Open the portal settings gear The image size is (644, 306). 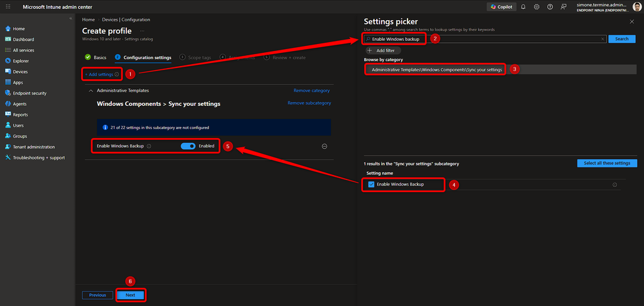[x=536, y=7]
